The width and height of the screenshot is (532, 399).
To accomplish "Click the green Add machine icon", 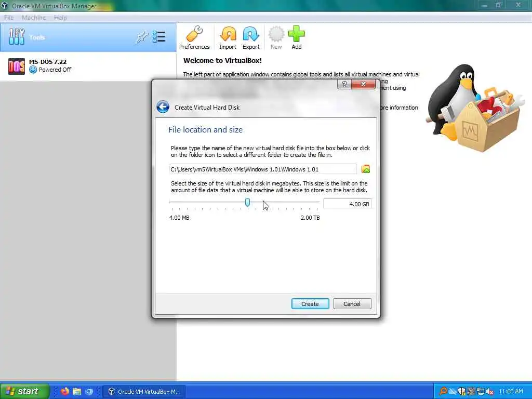I will [x=297, y=37].
